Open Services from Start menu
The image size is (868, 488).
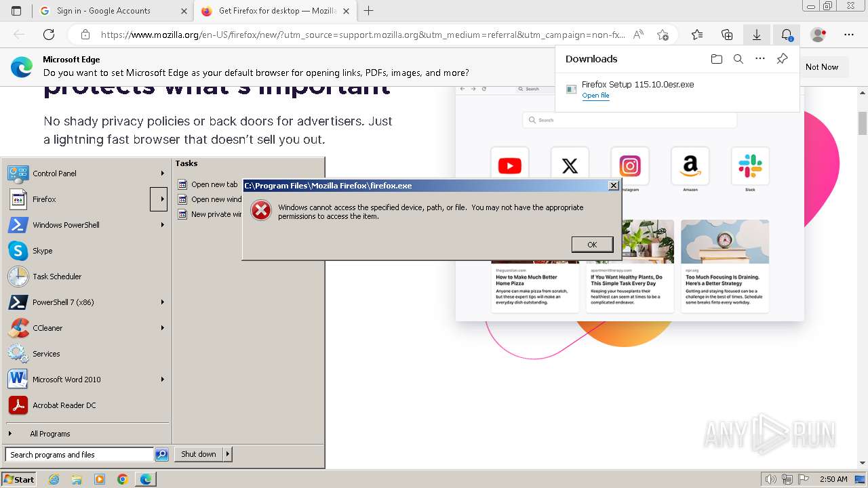(x=86, y=354)
